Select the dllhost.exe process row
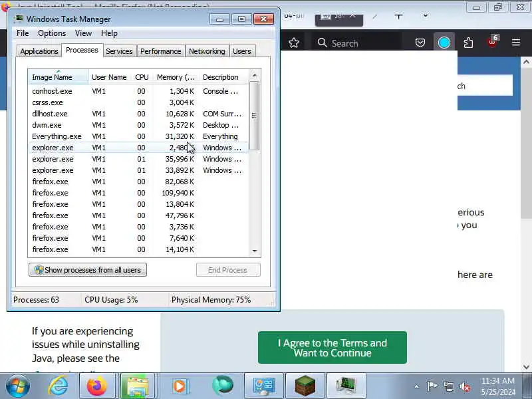Image resolution: width=532 pixels, height=399 pixels. 138,114
